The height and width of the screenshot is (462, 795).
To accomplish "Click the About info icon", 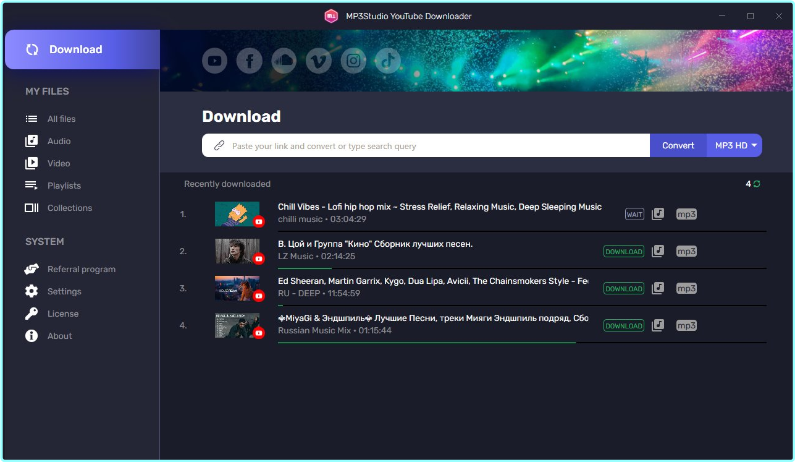I will pyautogui.click(x=31, y=336).
